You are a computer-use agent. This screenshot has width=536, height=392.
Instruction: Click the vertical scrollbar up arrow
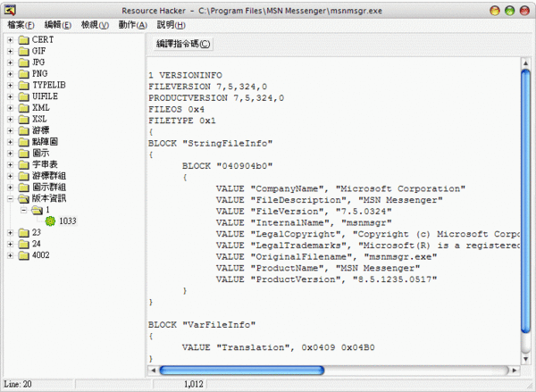(525, 63)
